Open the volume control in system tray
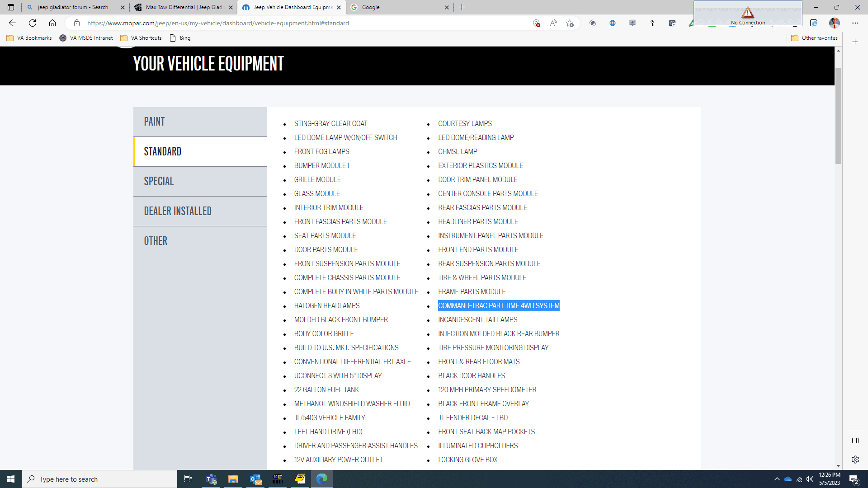 [810, 479]
